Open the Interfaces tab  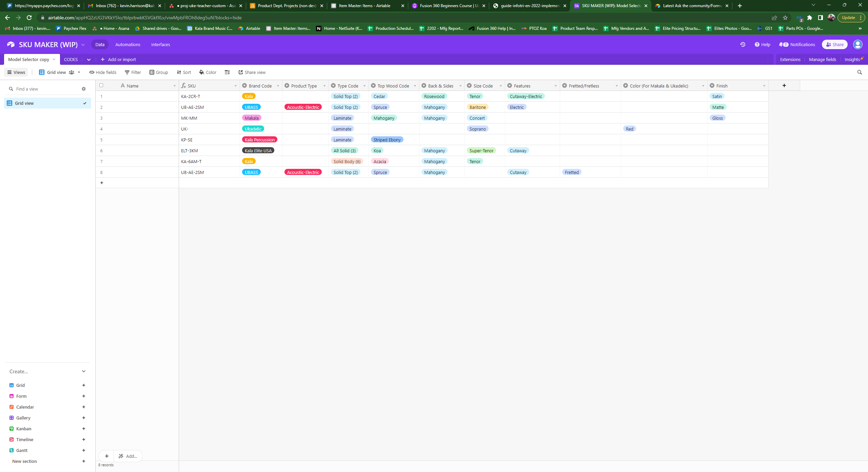pyautogui.click(x=161, y=44)
